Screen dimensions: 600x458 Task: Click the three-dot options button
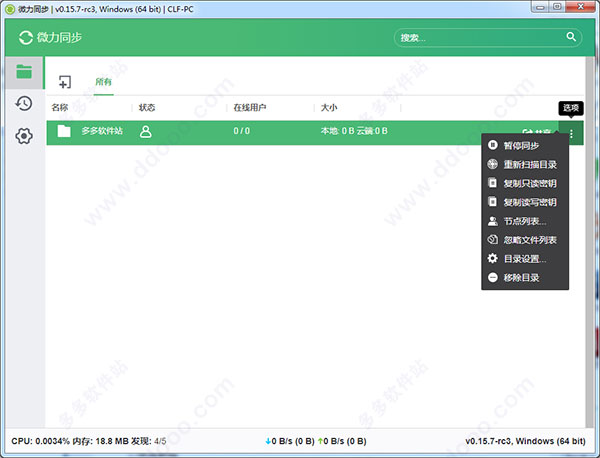point(571,133)
